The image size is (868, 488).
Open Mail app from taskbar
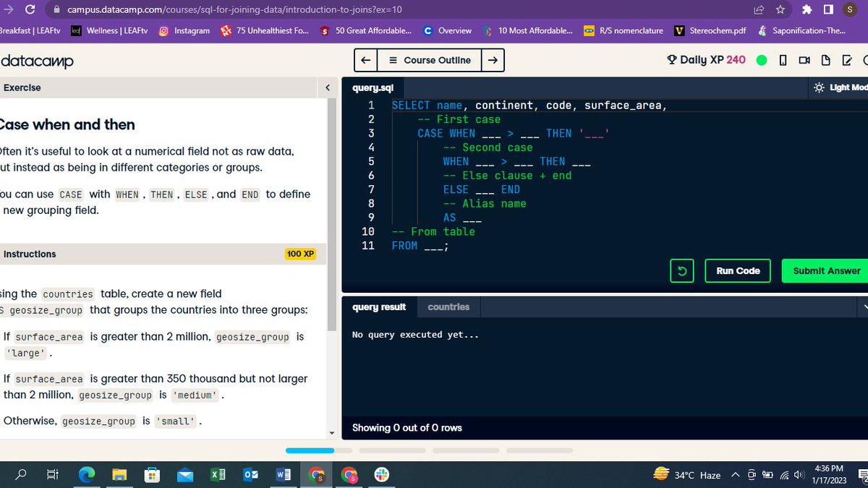185,475
